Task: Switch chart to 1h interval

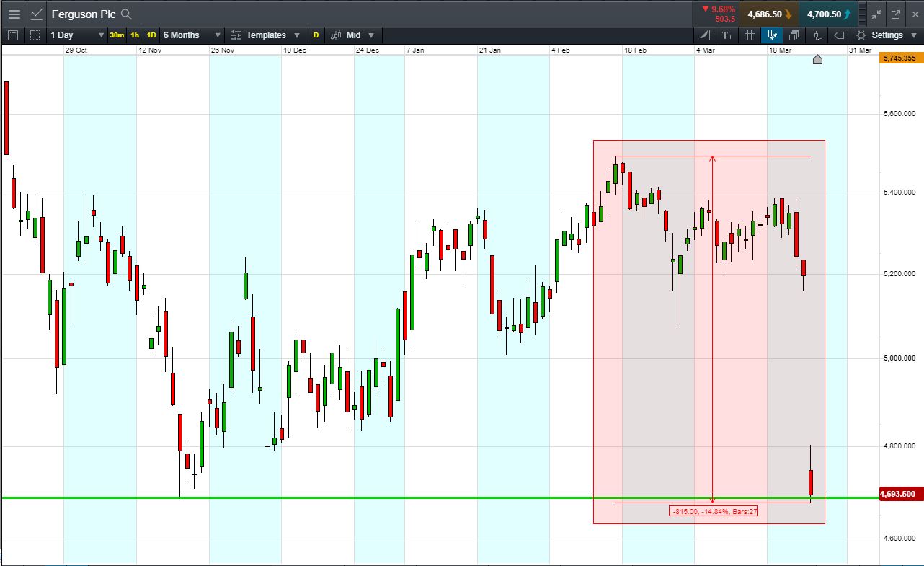Action: pos(135,35)
